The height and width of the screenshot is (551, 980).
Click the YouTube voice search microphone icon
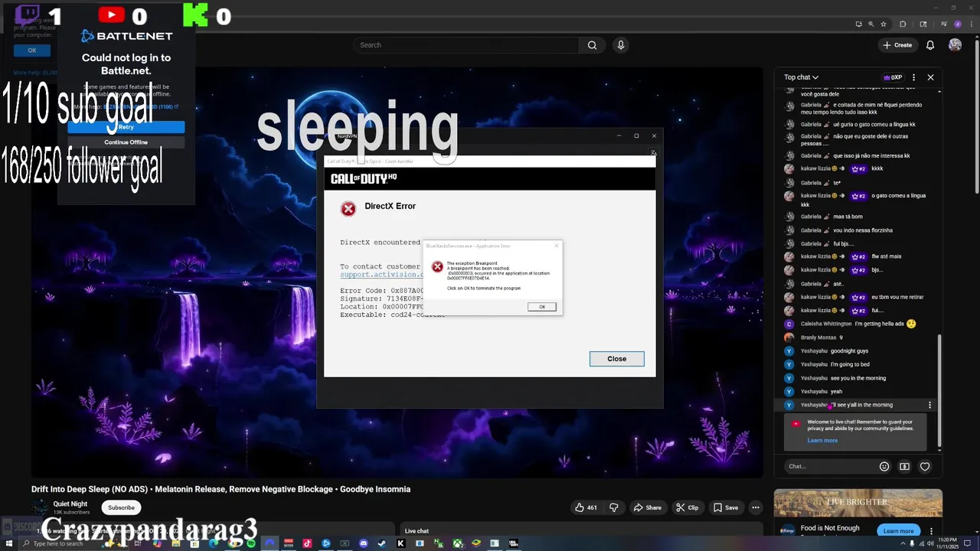(x=621, y=45)
